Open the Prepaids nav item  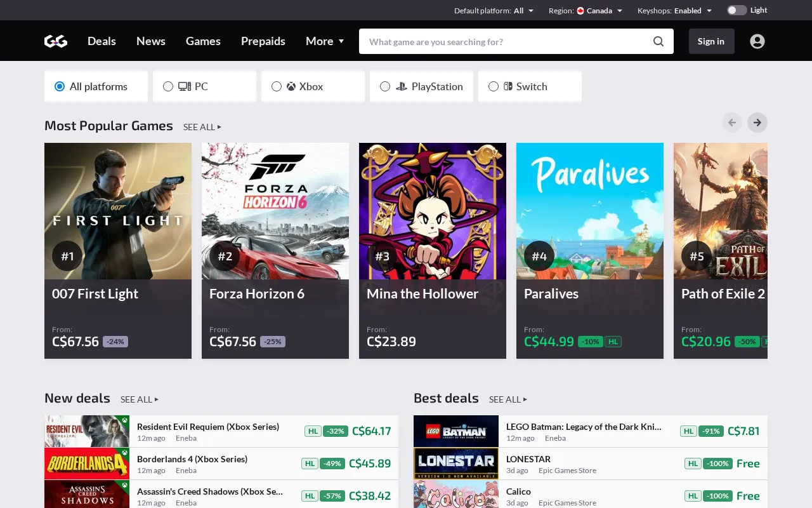click(x=263, y=41)
